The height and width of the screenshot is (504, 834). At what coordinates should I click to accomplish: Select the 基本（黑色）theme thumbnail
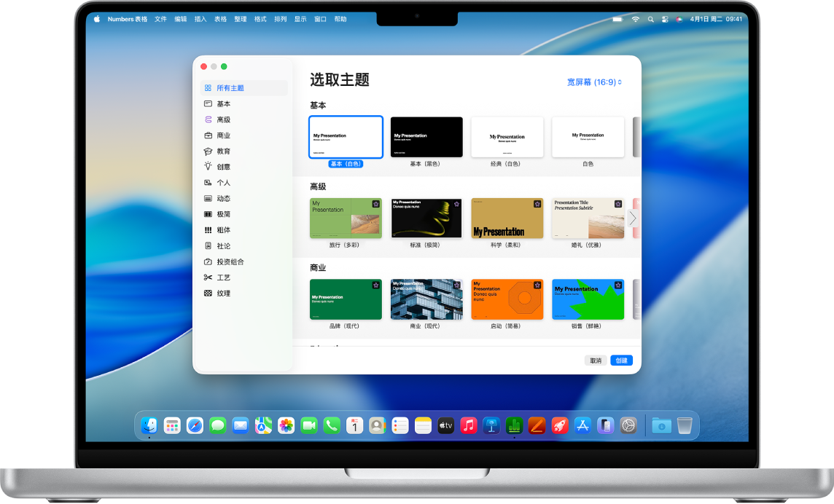click(426, 137)
